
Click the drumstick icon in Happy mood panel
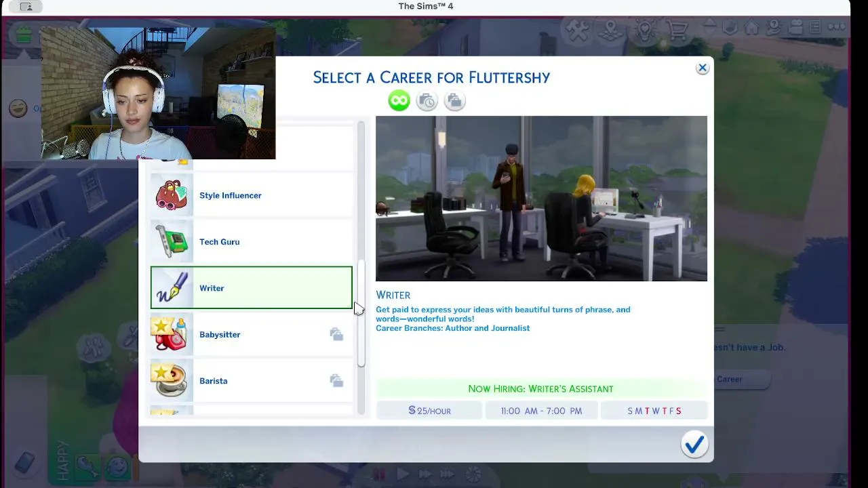(87, 466)
